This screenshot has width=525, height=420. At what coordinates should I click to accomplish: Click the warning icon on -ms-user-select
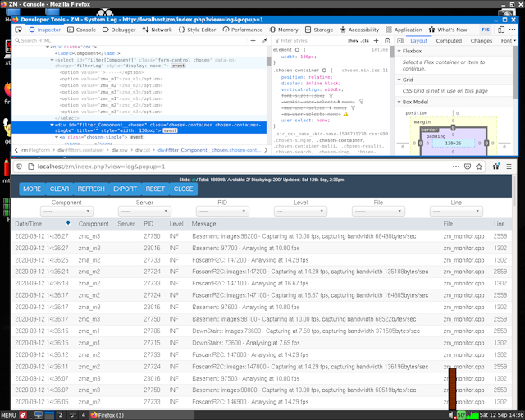(345, 114)
